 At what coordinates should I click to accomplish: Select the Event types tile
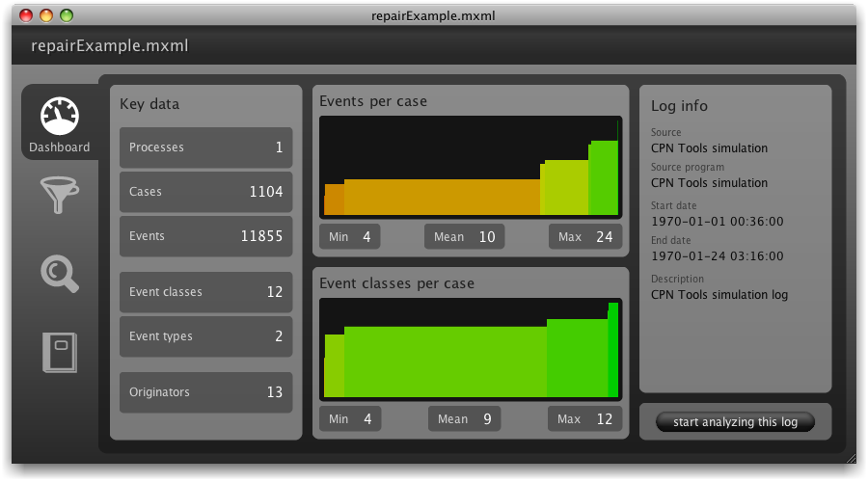(x=205, y=336)
